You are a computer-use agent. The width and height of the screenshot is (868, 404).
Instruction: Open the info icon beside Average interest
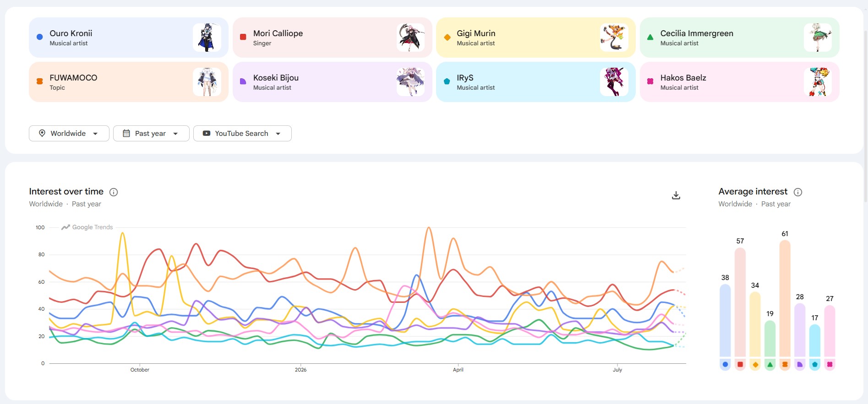coord(798,192)
